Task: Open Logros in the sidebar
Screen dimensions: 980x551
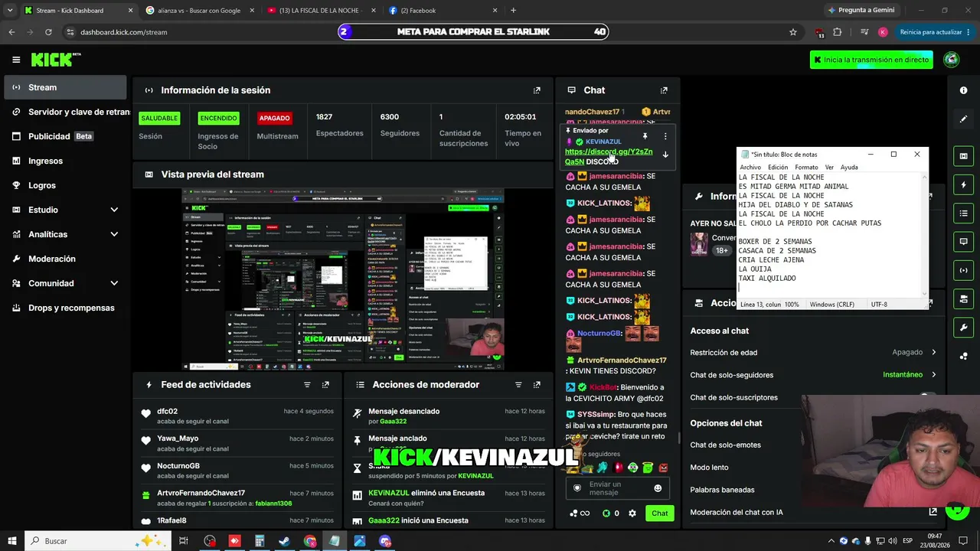Action: point(65,185)
